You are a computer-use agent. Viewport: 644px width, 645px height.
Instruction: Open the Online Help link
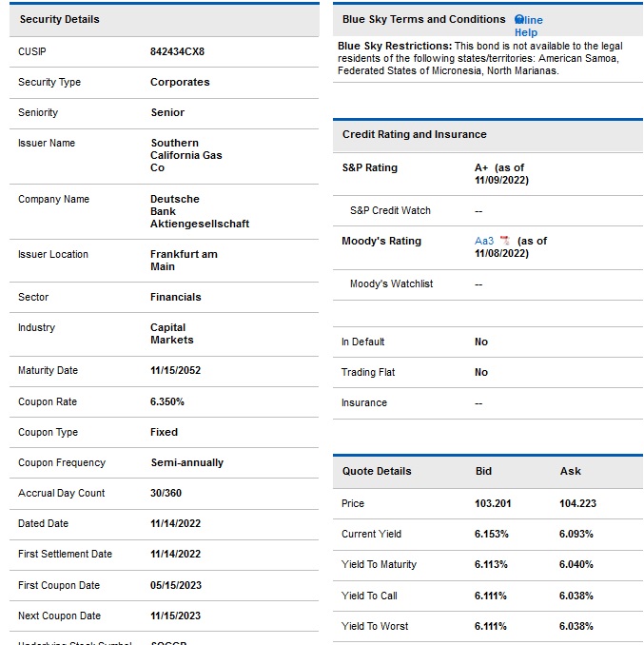(529, 26)
